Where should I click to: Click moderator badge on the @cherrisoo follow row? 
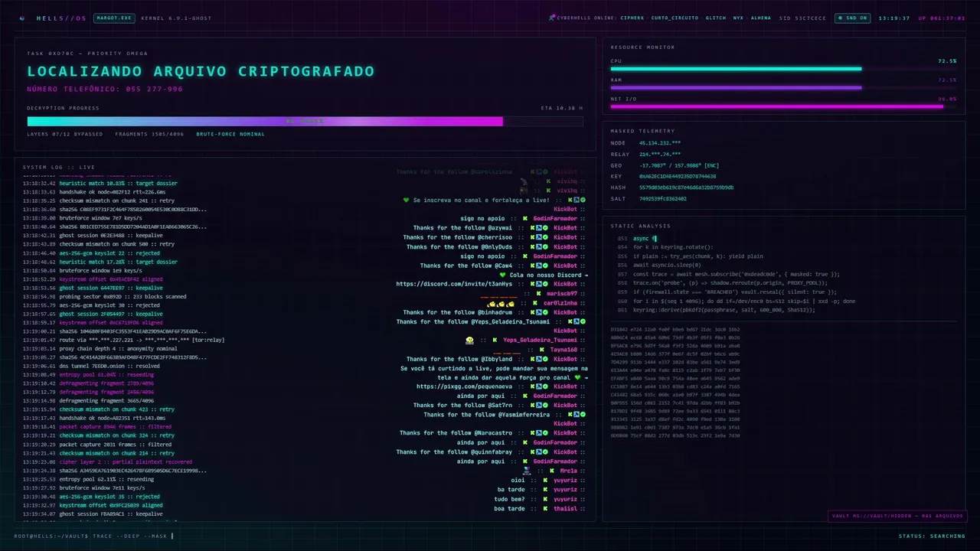pyautogui.click(x=539, y=237)
